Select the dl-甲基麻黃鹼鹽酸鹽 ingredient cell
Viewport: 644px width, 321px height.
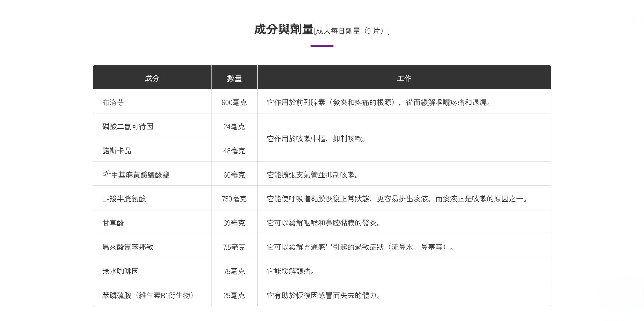point(136,174)
